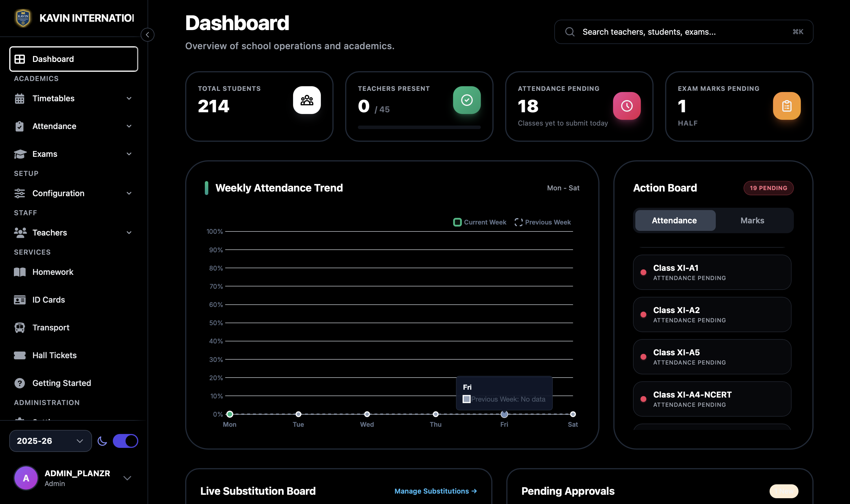Click the Manage Substitutions link
Viewport: 850px width, 504px height.
(436, 491)
